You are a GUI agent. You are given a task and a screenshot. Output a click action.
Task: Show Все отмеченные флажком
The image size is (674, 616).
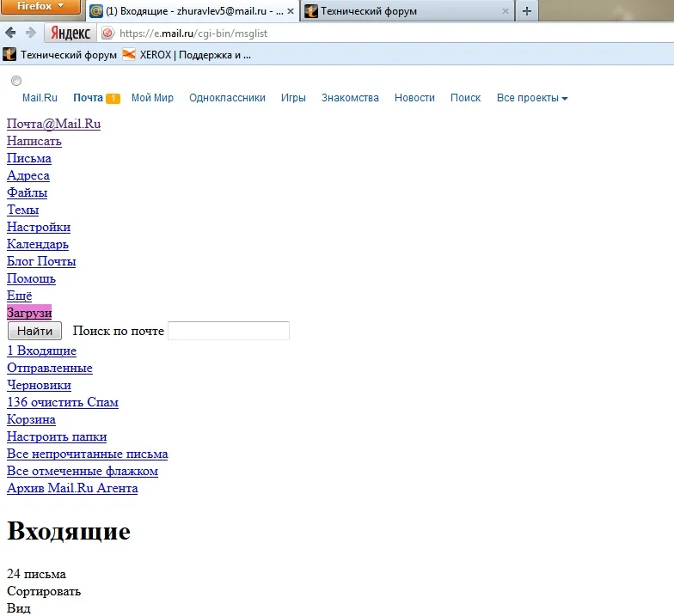pos(83,471)
